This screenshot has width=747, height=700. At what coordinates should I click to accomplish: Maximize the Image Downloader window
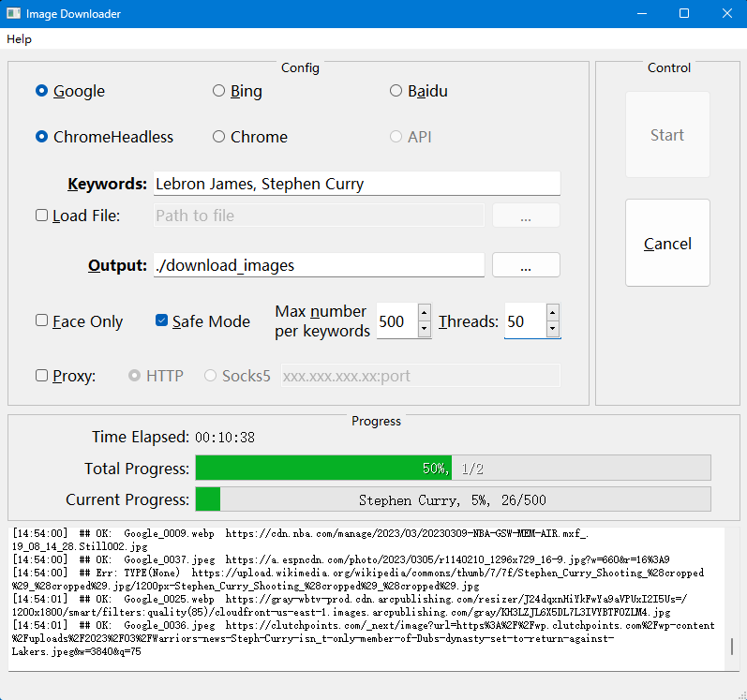click(684, 14)
